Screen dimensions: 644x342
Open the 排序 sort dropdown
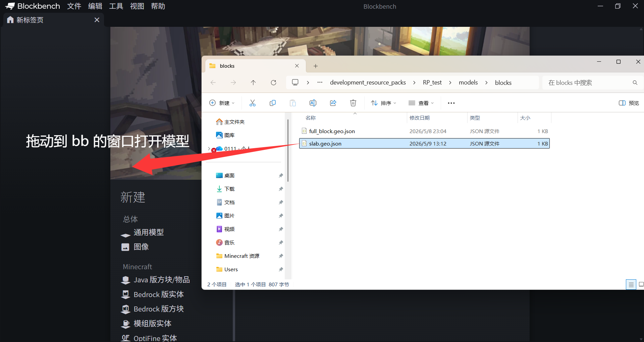click(384, 103)
